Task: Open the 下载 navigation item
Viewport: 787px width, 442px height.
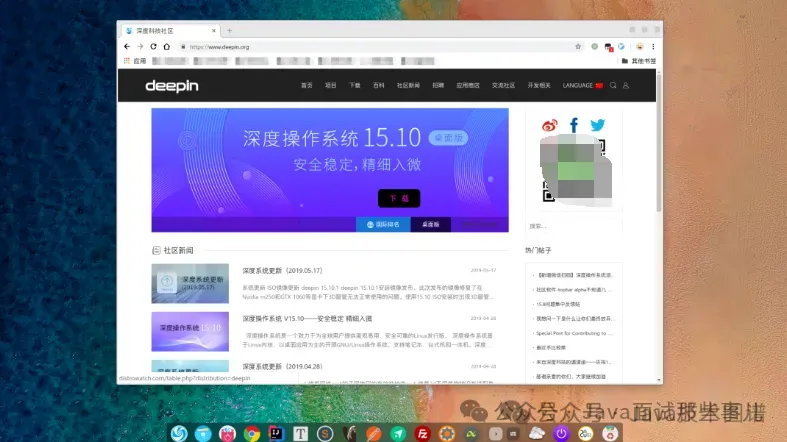Action: tap(354, 85)
